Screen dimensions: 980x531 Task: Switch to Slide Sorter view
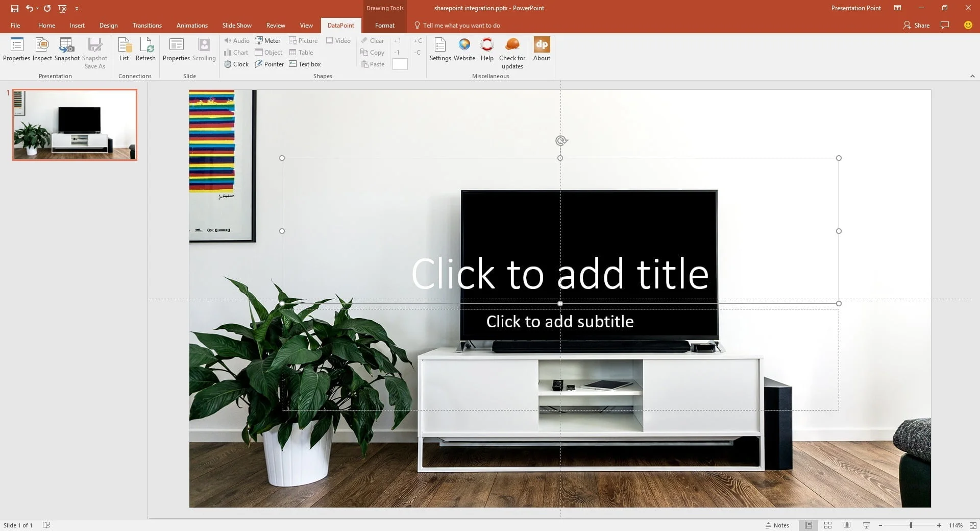click(x=827, y=525)
